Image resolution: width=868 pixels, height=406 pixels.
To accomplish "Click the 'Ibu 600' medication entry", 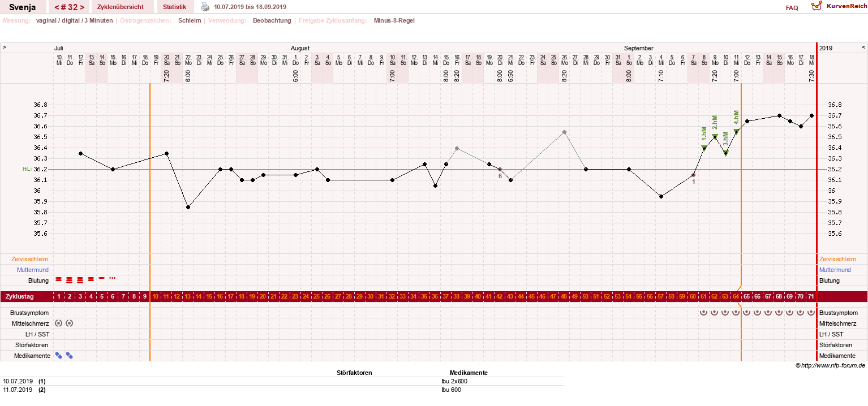I will pos(452,390).
